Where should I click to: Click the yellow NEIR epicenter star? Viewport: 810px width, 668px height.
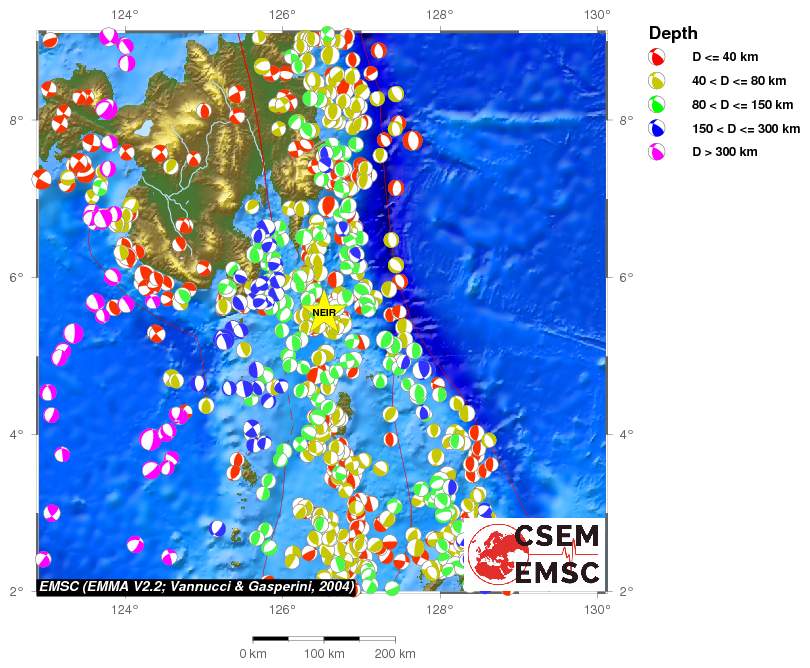pos(323,313)
